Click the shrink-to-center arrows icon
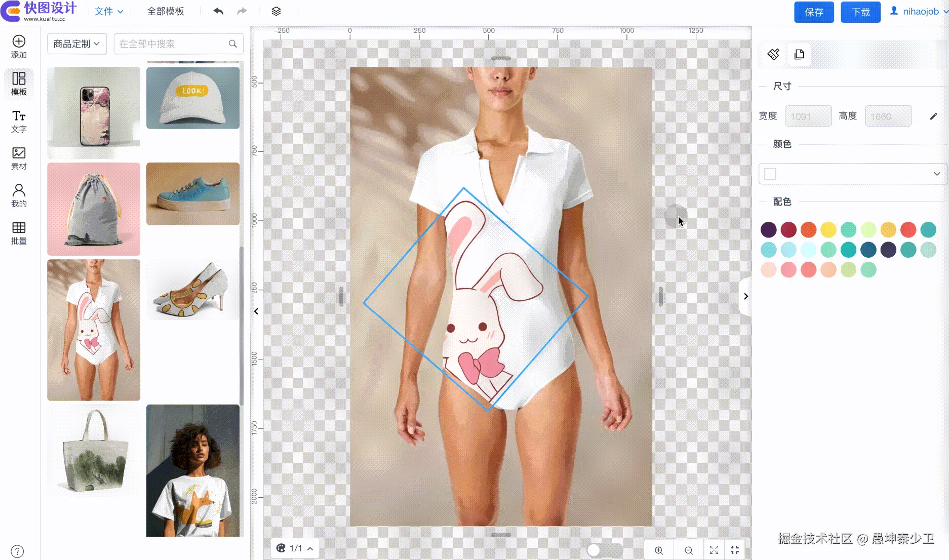The height and width of the screenshot is (560, 949). [735, 550]
